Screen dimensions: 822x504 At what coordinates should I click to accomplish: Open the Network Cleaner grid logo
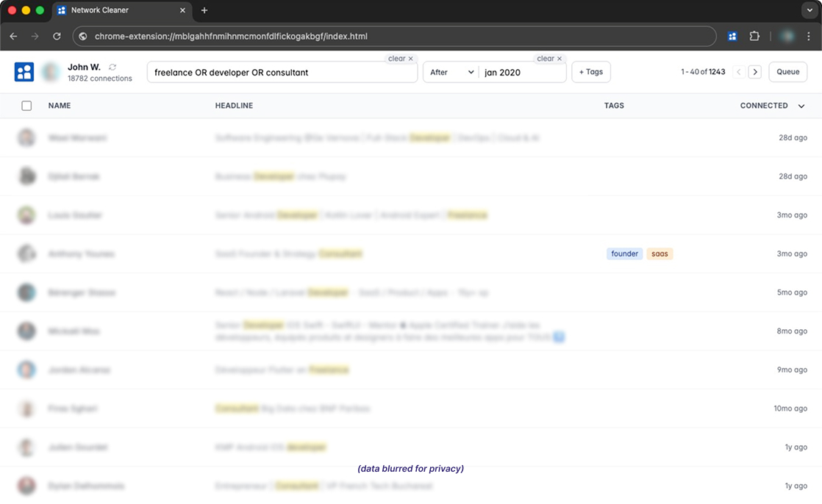pyautogui.click(x=24, y=71)
